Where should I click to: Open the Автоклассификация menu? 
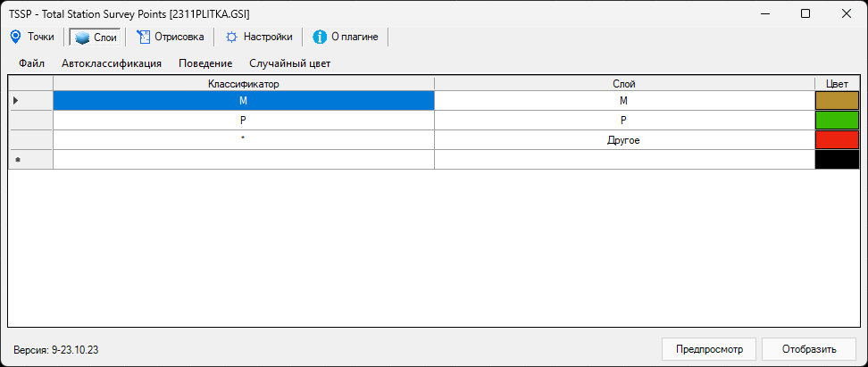click(111, 63)
